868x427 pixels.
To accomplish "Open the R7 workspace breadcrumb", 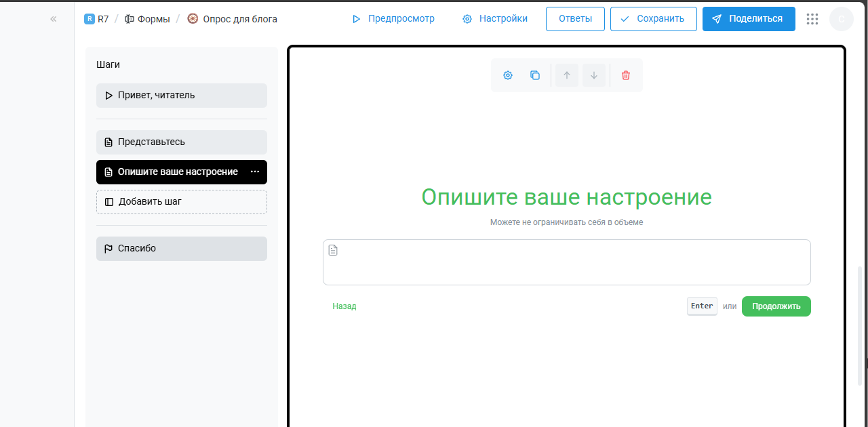I will 96,19.
